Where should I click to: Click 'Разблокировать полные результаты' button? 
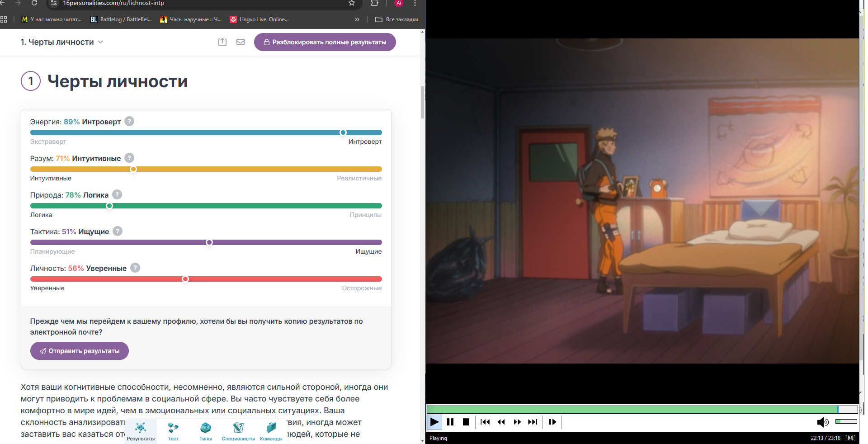click(x=325, y=42)
